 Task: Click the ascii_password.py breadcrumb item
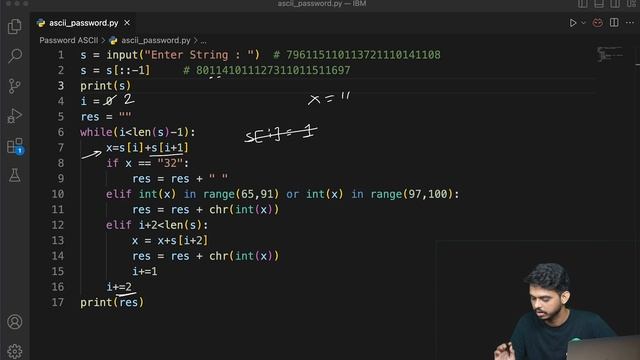pyautogui.click(x=156, y=40)
